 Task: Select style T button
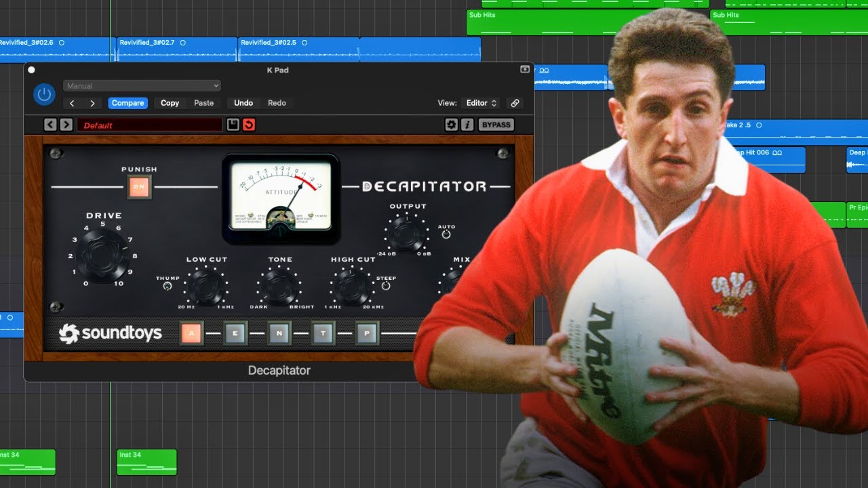pyautogui.click(x=323, y=333)
